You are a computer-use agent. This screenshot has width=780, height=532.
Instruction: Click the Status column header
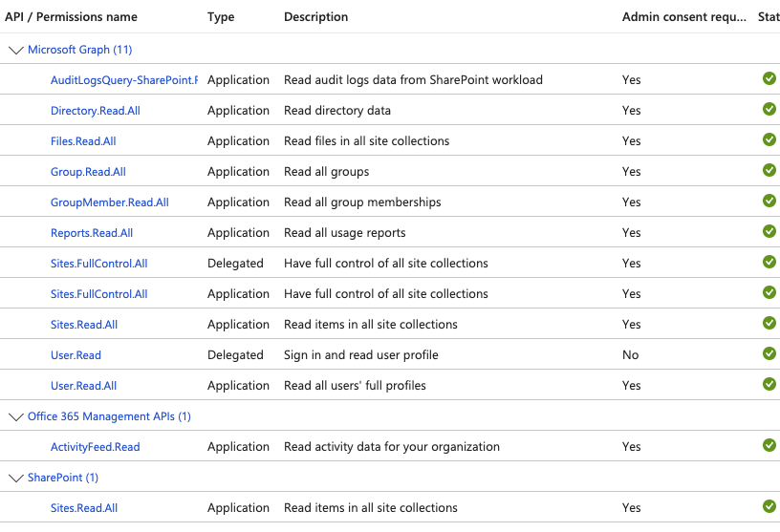(x=769, y=17)
